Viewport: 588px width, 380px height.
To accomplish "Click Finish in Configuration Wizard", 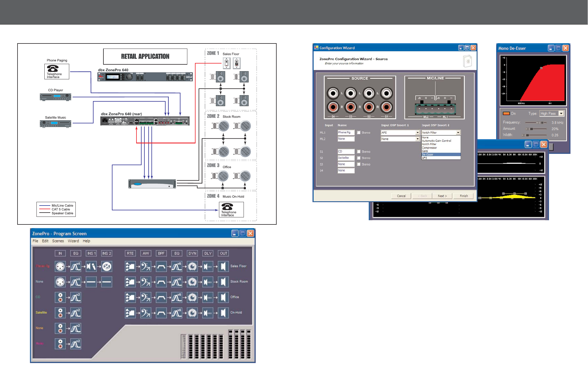I will (464, 196).
